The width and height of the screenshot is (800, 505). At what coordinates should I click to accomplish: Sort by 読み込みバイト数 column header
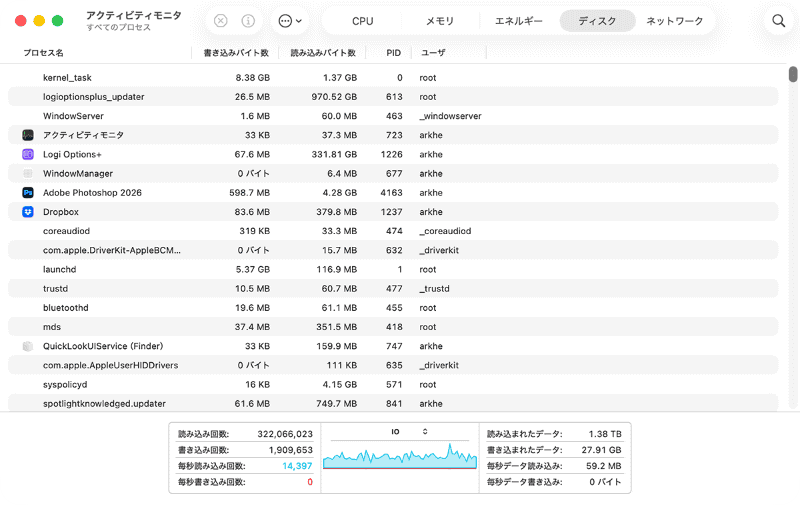pos(323,53)
